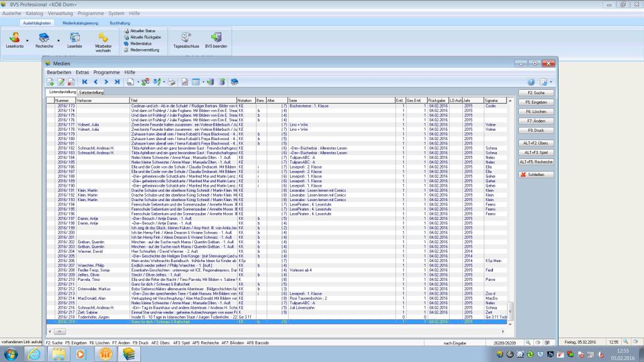Click the BVS beenden icon

click(x=216, y=40)
